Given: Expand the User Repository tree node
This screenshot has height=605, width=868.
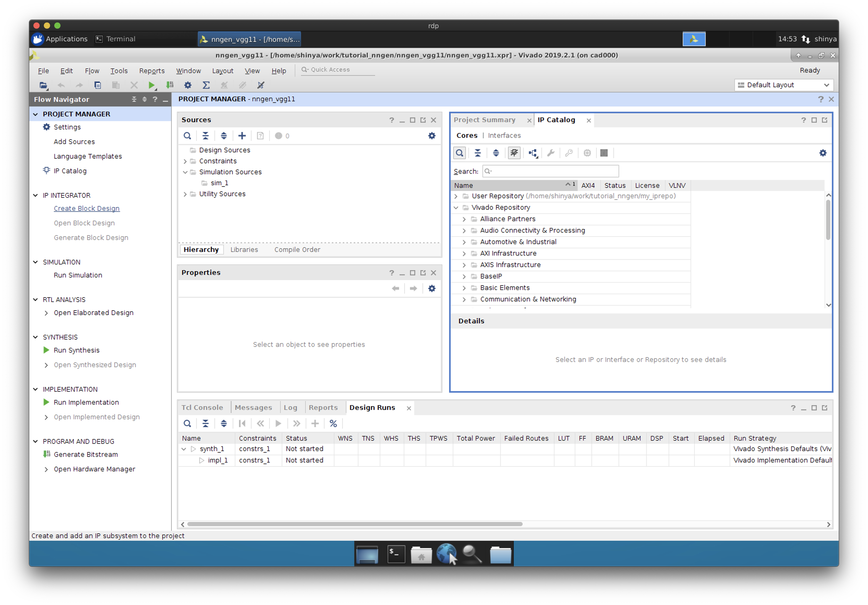Looking at the screenshot, I should tap(456, 196).
